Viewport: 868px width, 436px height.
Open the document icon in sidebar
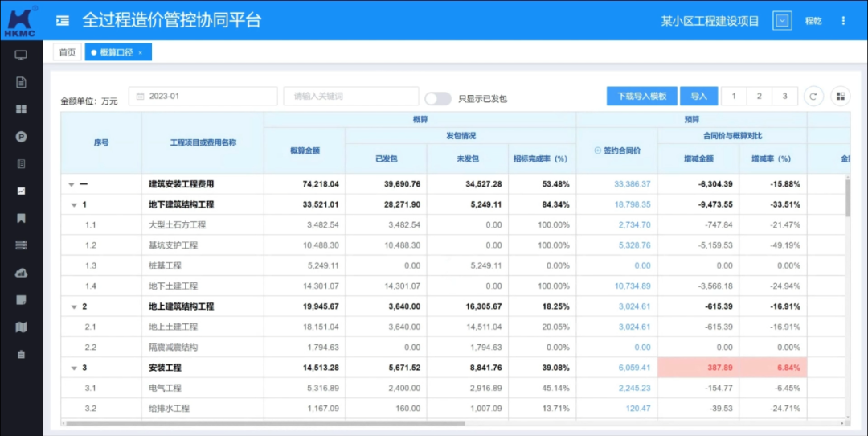click(x=21, y=82)
